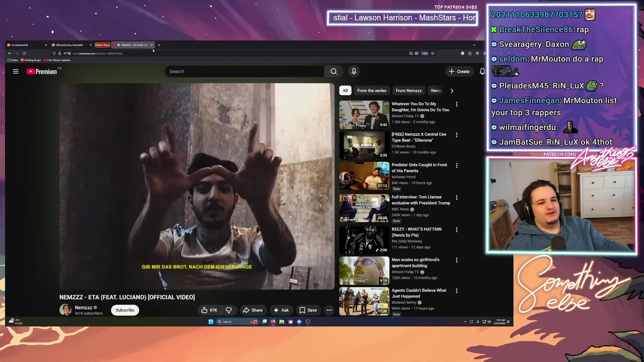Open options menu for Predator Gets Caught video
This screenshot has width=644, height=362.
pyautogui.click(x=456, y=165)
